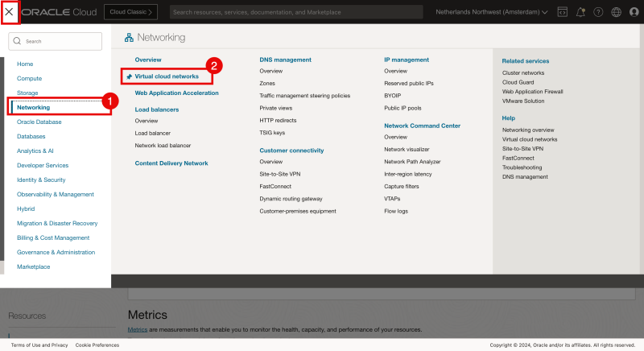
Task: Open the Cloud Shell developer tools icon
Action: (563, 12)
